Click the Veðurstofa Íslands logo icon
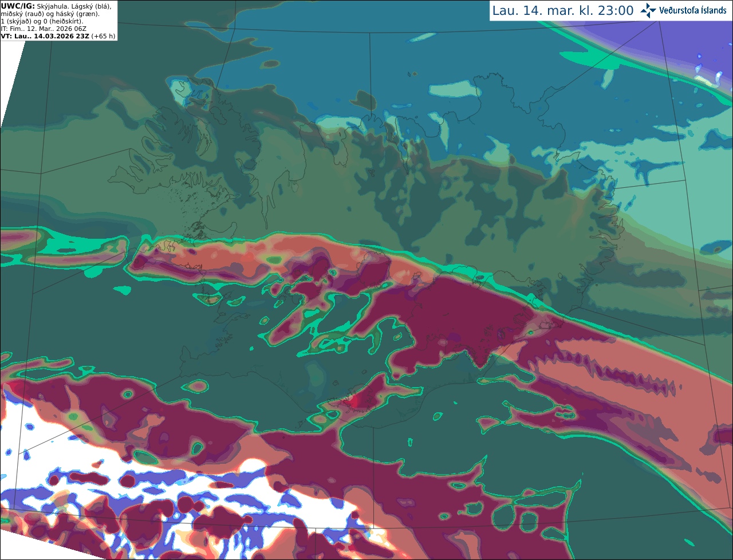Viewport: 733px width, 560px height. [x=648, y=10]
